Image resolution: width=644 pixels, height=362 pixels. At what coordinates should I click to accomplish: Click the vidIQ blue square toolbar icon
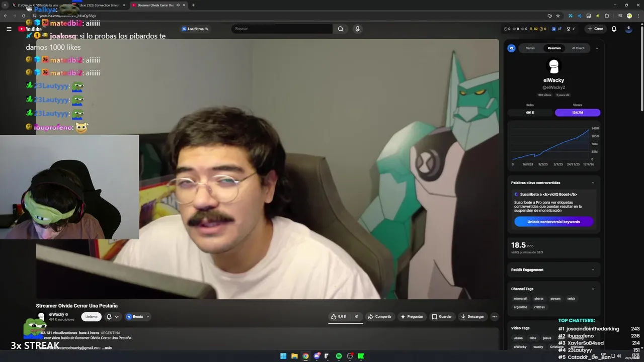tap(553, 29)
